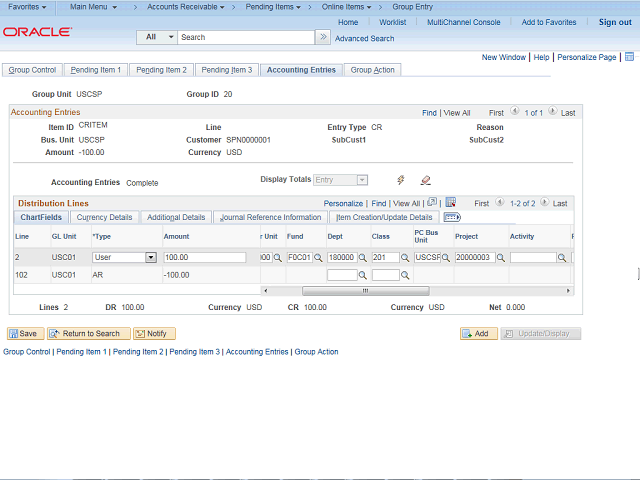640x480 pixels.
Task: Switch to the Group Action tab
Action: point(372,70)
